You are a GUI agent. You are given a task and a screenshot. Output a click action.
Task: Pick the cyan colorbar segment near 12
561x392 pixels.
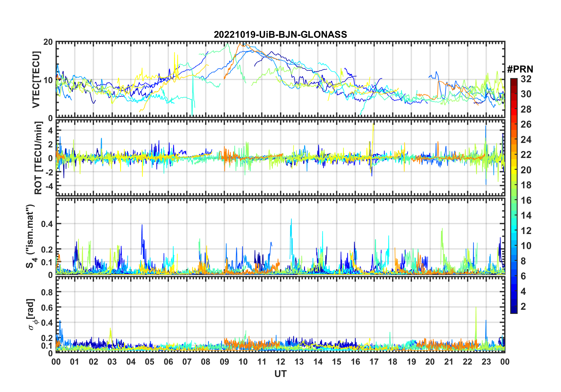pos(514,230)
